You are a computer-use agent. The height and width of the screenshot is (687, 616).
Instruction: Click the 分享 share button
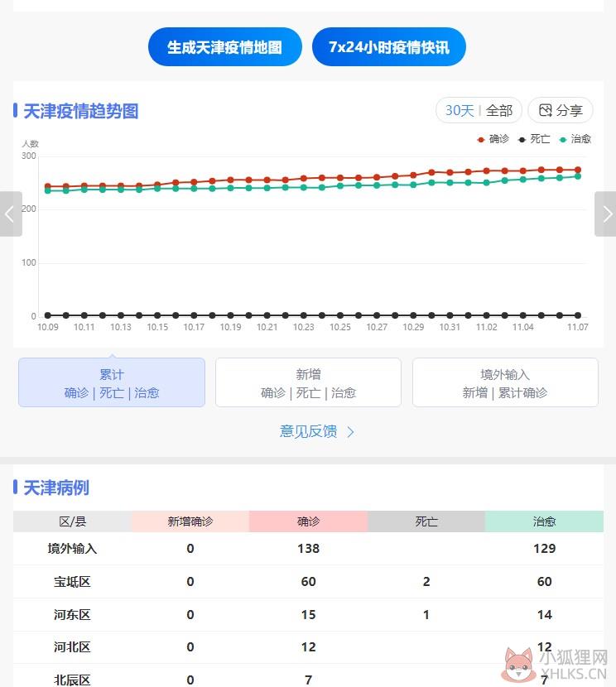click(561, 110)
